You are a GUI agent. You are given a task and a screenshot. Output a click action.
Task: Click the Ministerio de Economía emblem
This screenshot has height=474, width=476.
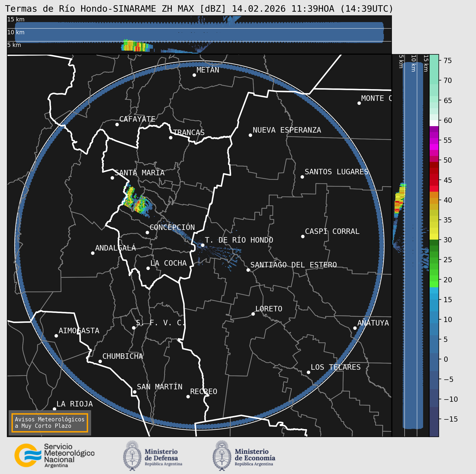coord(222,456)
